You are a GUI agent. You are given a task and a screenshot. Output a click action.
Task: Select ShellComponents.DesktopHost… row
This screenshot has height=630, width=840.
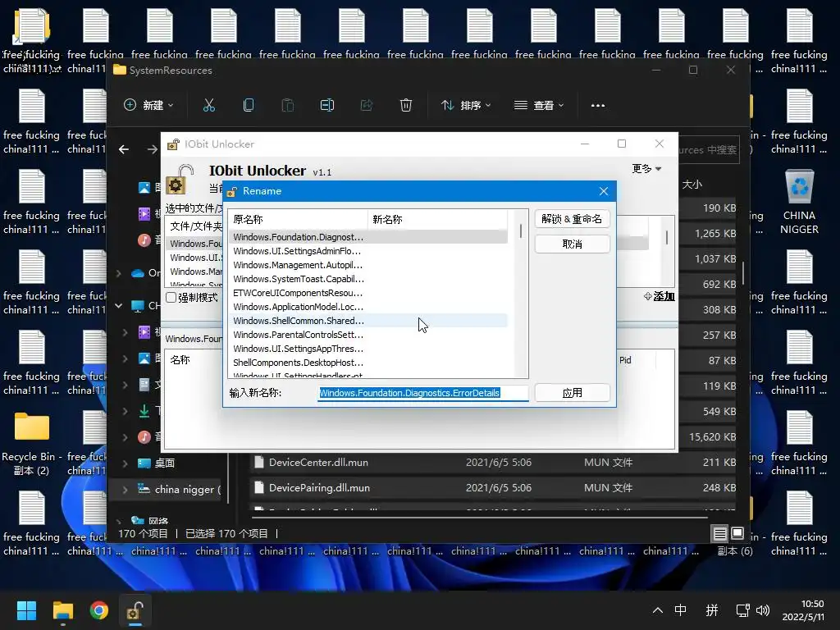point(368,362)
